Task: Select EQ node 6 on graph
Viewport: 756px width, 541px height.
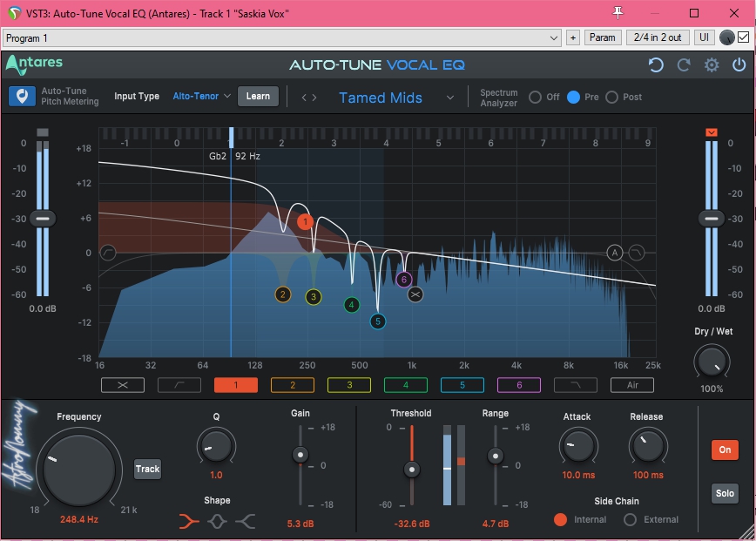Action: [404, 279]
